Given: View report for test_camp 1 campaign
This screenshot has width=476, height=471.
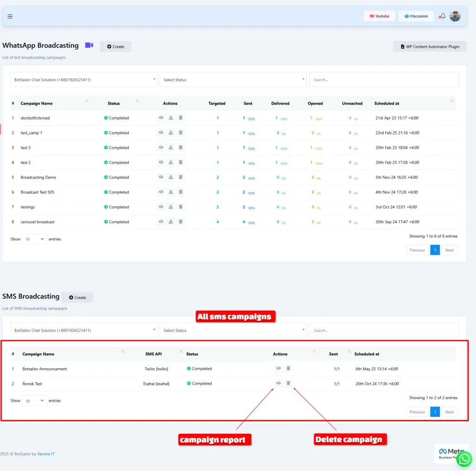Looking at the screenshot, I should pyautogui.click(x=161, y=133).
